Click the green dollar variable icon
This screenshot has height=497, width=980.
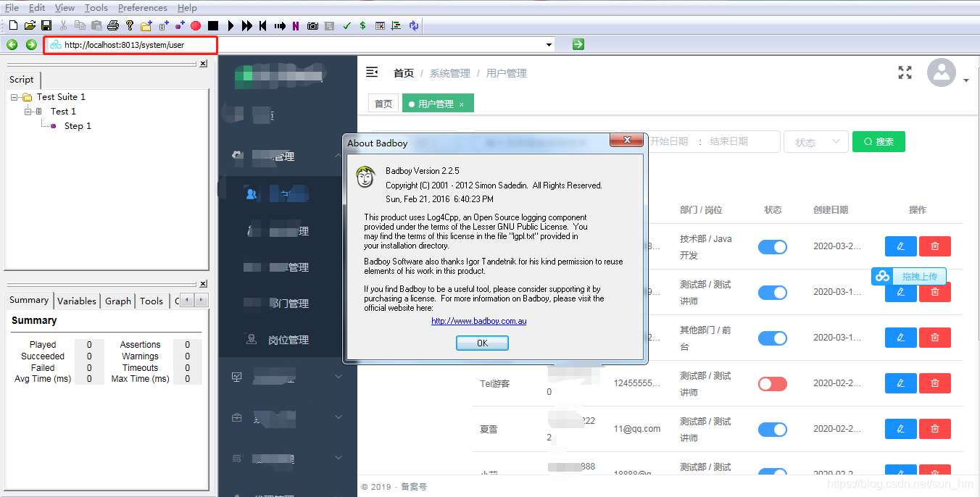362,25
